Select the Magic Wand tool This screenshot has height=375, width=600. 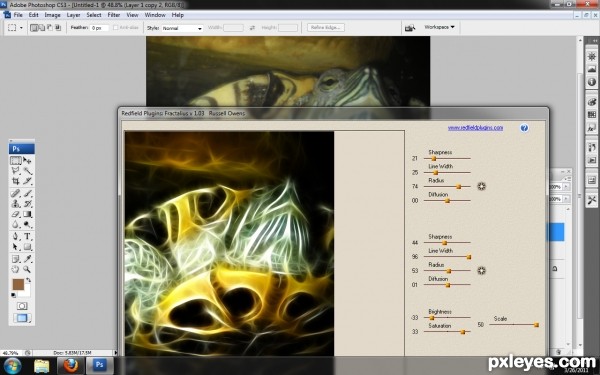27,171
